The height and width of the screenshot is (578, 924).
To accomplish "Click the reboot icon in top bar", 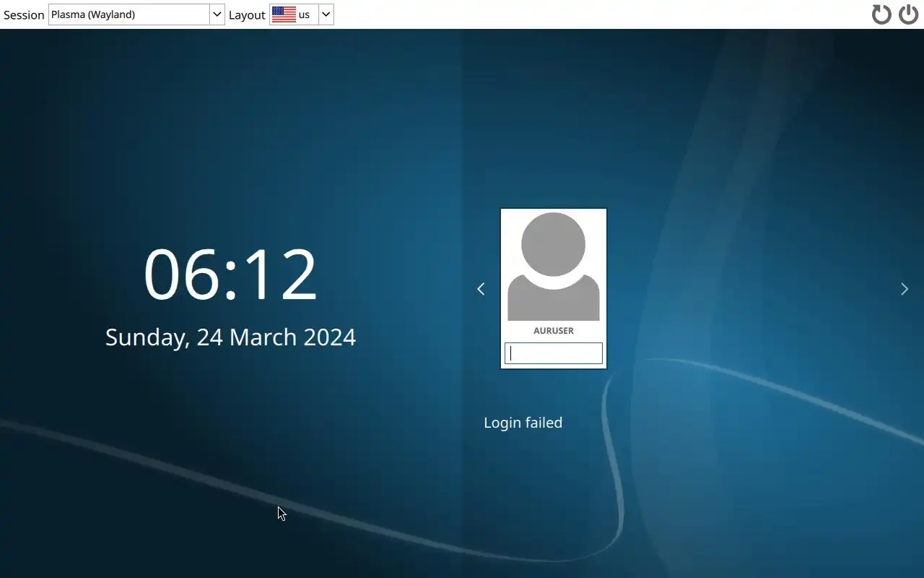I will click(881, 14).
